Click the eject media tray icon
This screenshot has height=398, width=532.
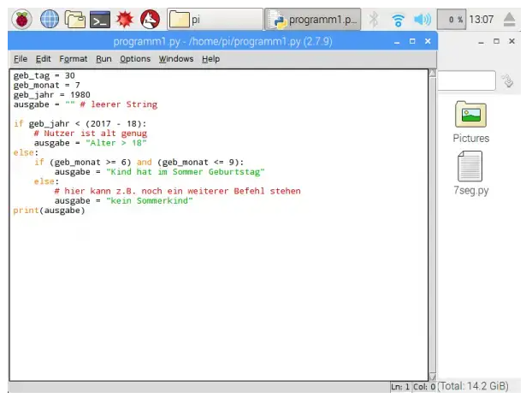click(509, 20)
